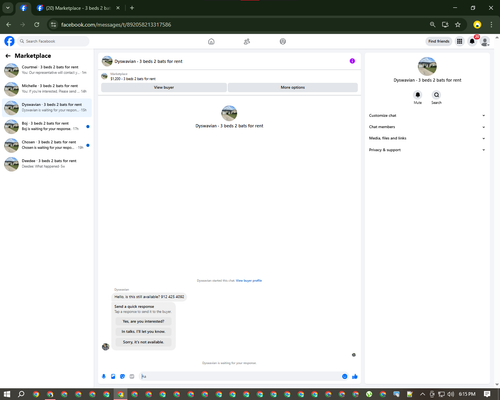The image size is (500, 400).
Task: Click the More options button
Action: (x=293, y=87)
